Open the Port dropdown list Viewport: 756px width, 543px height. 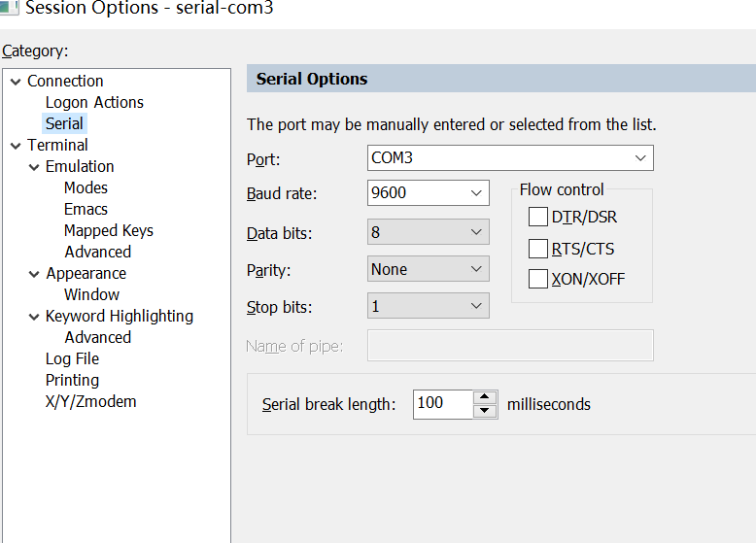coord(640,157)
